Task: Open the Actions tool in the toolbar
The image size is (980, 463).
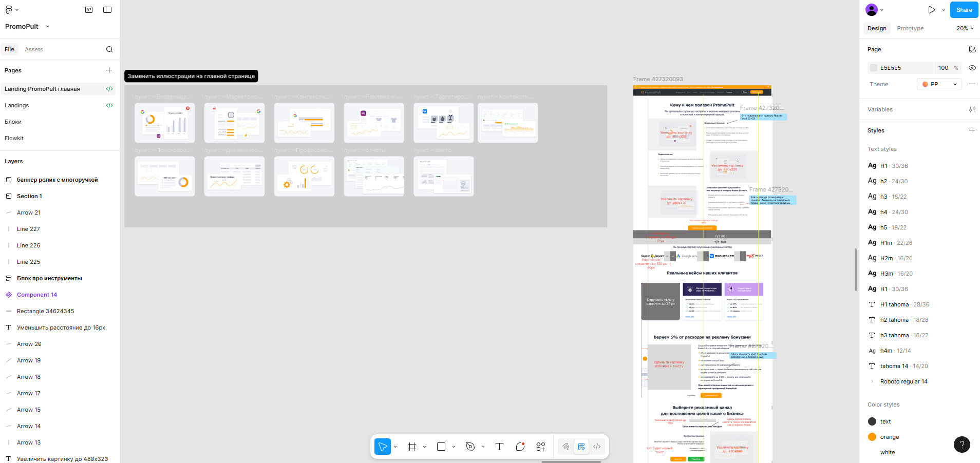Action: pyautogui.click(x=541, y=447)
